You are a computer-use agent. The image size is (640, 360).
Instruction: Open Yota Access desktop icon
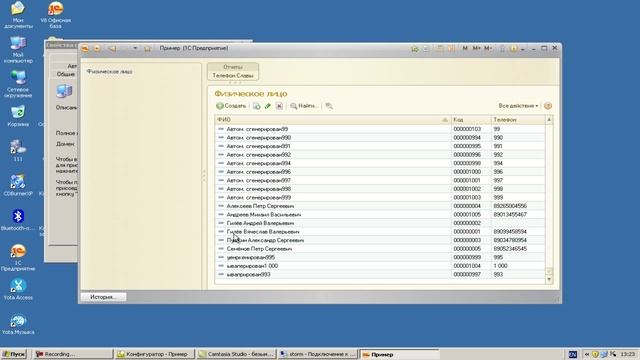(18, 290)
